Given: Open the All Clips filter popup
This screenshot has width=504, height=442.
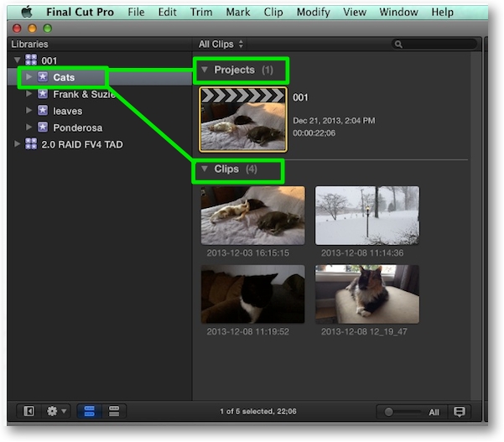Looking at the screenshot, I should tap(221, 44).
